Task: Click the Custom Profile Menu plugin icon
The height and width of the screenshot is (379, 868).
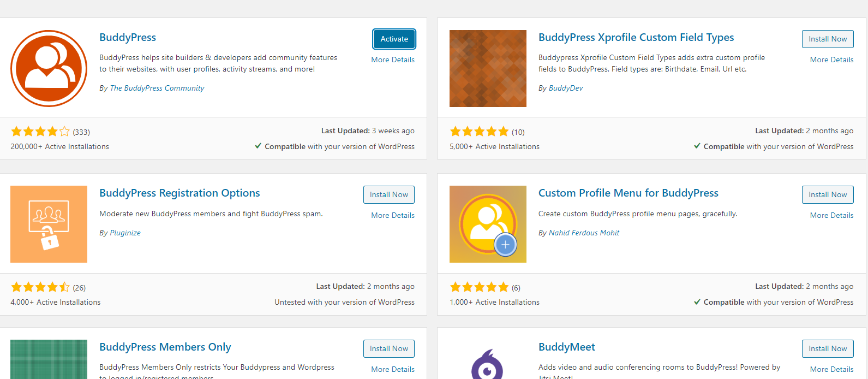Action: pyautogui.click(x=488, y=224)
